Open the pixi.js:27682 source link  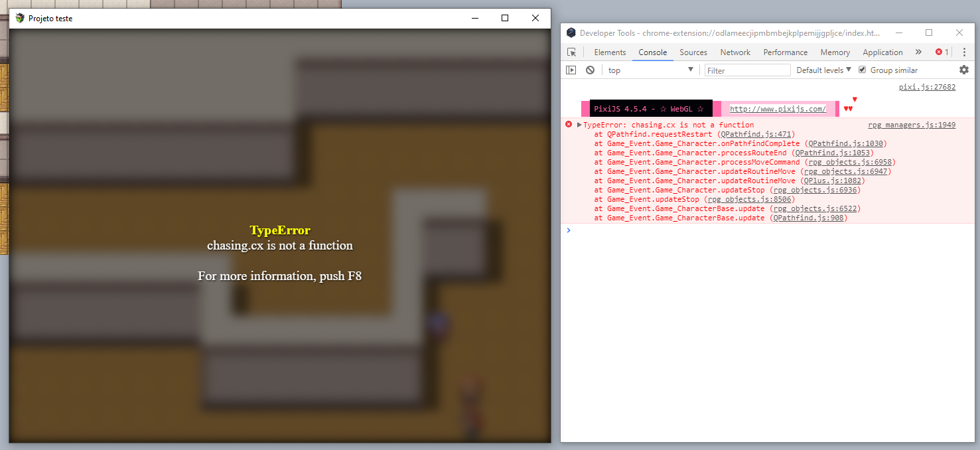(x=927, y=87)
